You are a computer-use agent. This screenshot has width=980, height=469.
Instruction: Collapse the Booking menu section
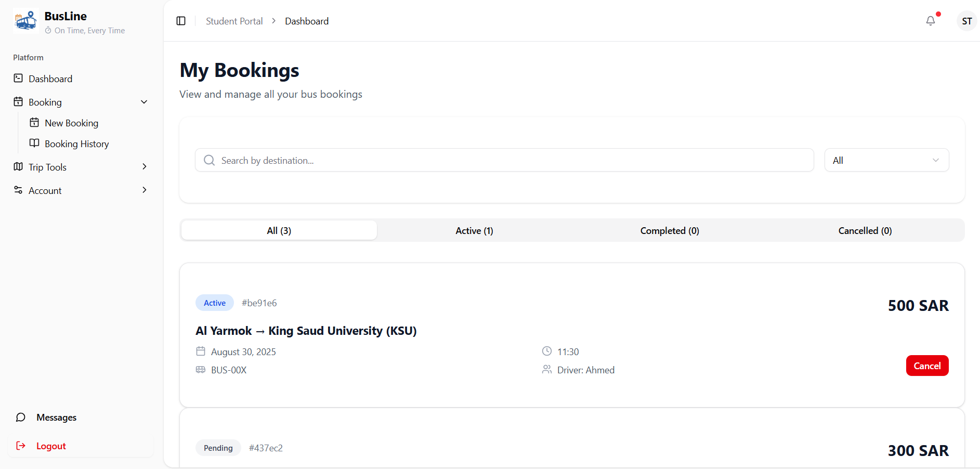tap(144, 102)
